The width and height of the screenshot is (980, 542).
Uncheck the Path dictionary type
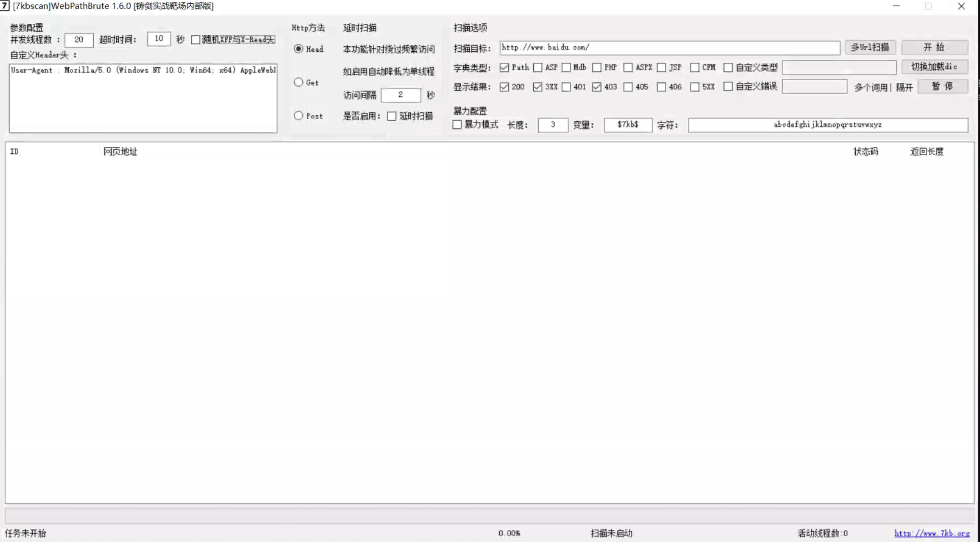[505, 67]
